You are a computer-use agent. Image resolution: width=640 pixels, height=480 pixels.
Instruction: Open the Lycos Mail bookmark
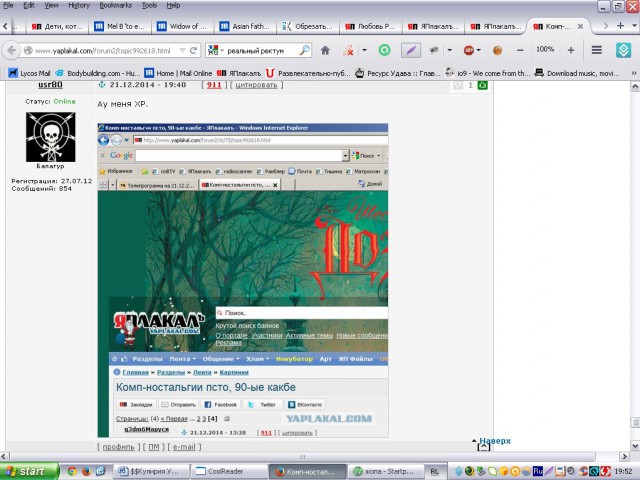[x=29, y=73]
